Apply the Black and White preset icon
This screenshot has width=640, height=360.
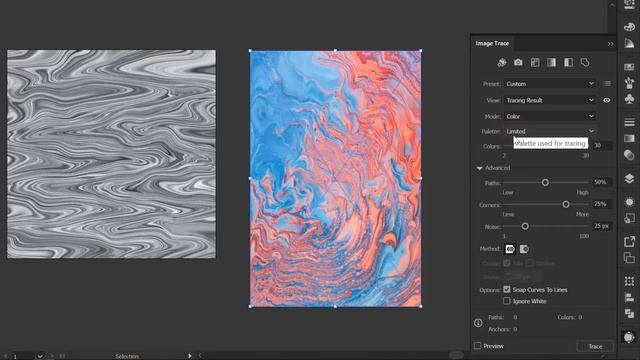click(x=568, y=62)
